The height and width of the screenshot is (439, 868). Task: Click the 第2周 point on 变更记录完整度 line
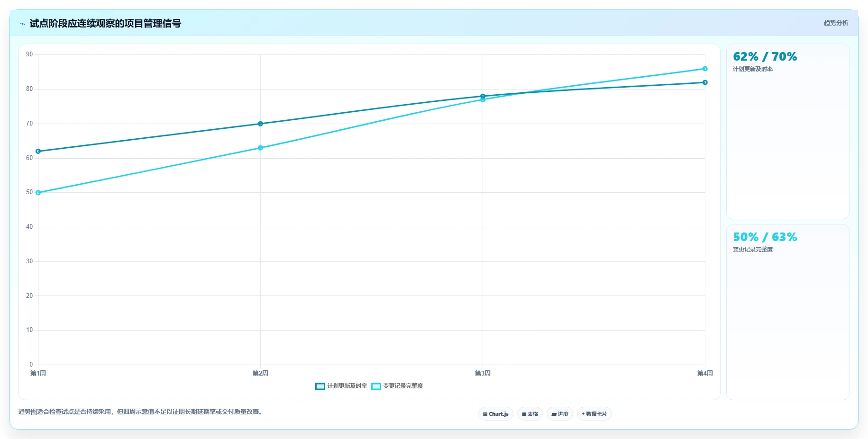tap(260, 148)
